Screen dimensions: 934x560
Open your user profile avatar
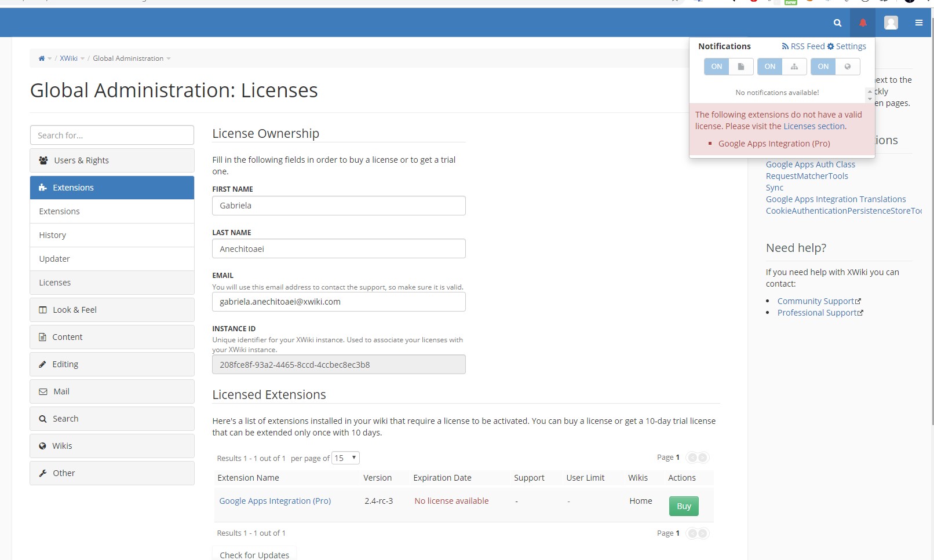(x=891, y=23)
